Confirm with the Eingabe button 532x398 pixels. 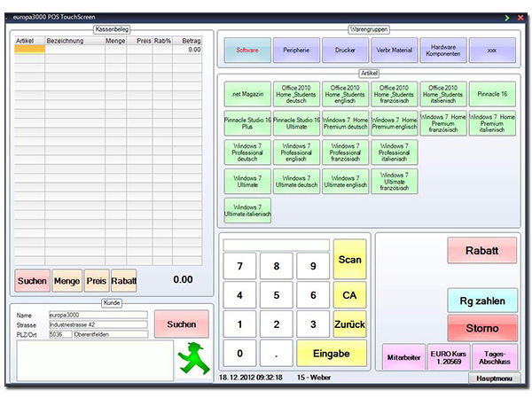coord(332,354)
